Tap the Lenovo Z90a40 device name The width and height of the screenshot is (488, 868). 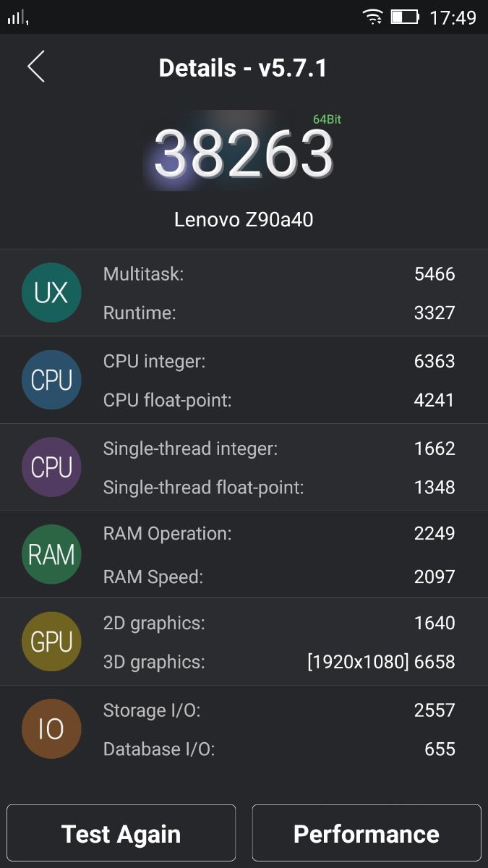(x=244, y=219)
